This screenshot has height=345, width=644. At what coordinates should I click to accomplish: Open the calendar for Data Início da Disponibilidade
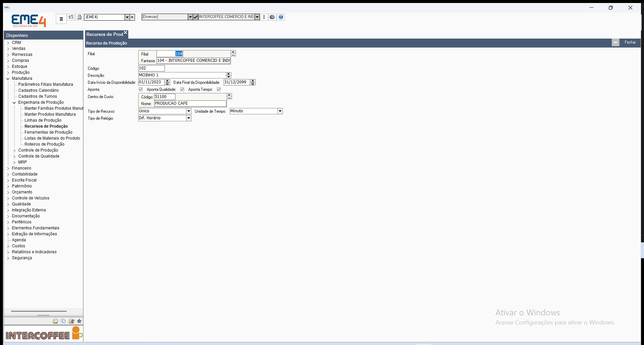pos(167,83)
